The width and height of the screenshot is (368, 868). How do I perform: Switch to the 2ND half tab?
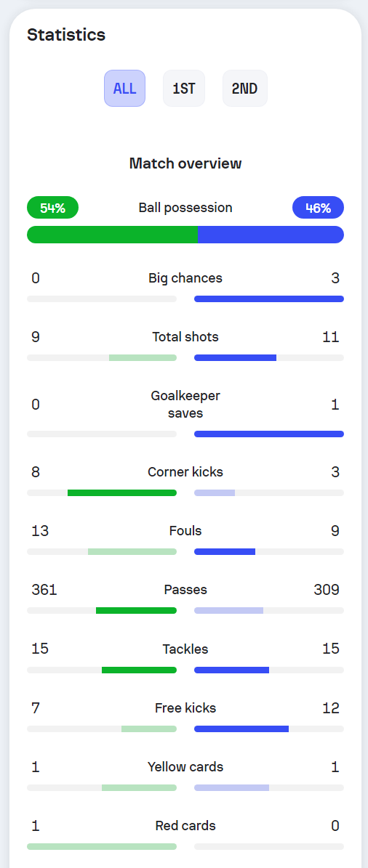click(x=245, y=88)
